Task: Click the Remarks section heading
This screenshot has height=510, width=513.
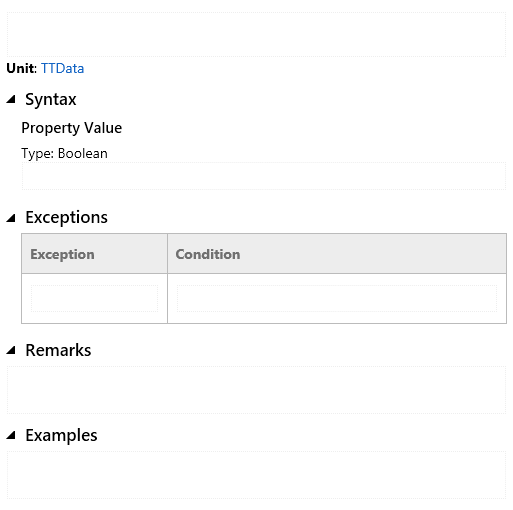Action: [x=58, y=350]
